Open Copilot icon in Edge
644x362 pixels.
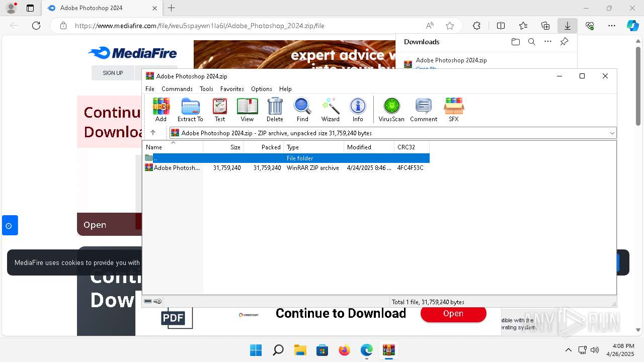point(632,26)
